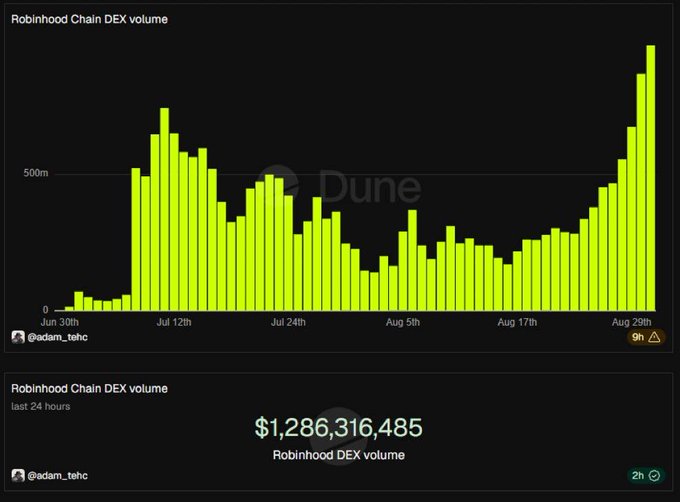Open @adam_tehc link in 24-hour panel

pos(58,476)
